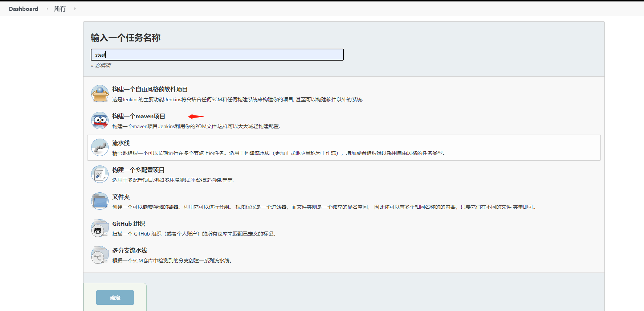The height and width of the screenshot is (311, 644).
Task: Click the folder (文件夹) icon
Action: click(x=100, y=201)
